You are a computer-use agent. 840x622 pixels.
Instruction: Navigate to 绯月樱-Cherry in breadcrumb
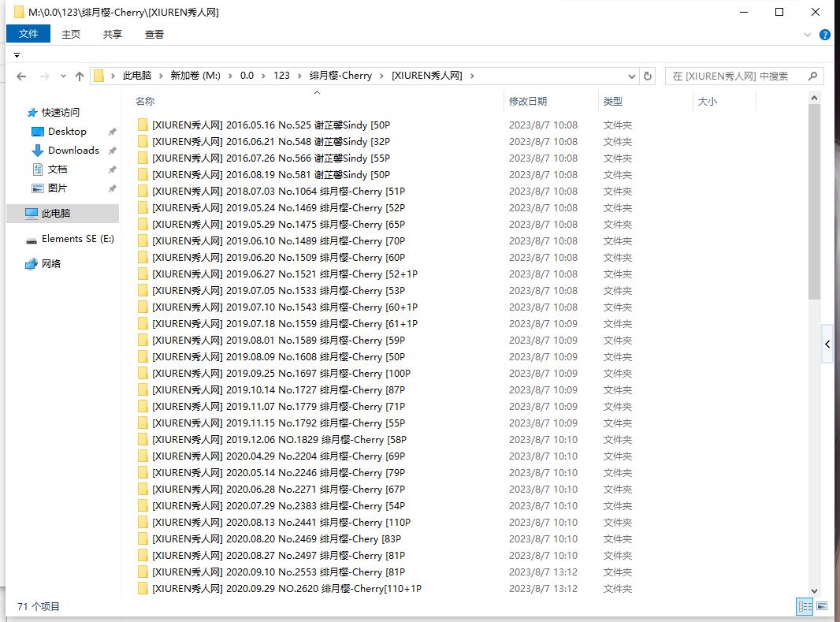(340, 76)
